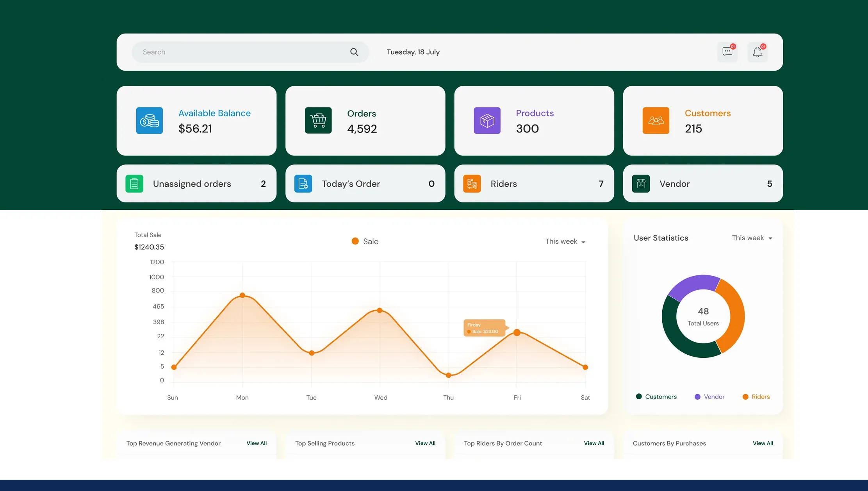Open Top Riders By Order Count section
The height and width of the screenshot is (491, 868).
click(503, 443)
